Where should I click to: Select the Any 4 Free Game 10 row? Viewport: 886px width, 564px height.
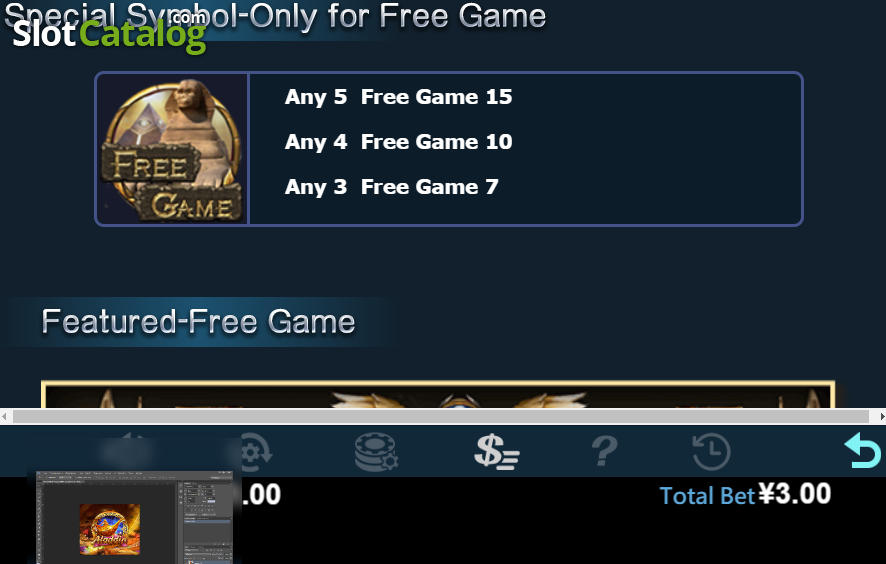[398, 142]
